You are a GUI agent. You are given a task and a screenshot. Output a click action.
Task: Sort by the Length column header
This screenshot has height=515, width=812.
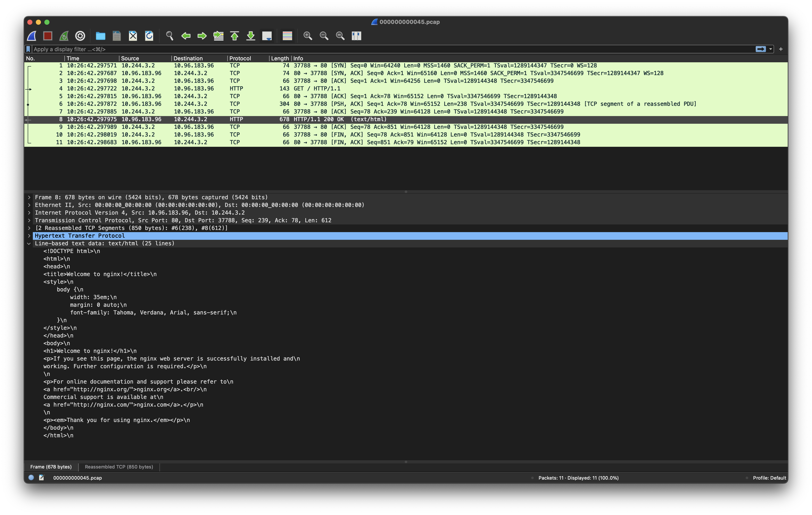click(x=280, y=58)
